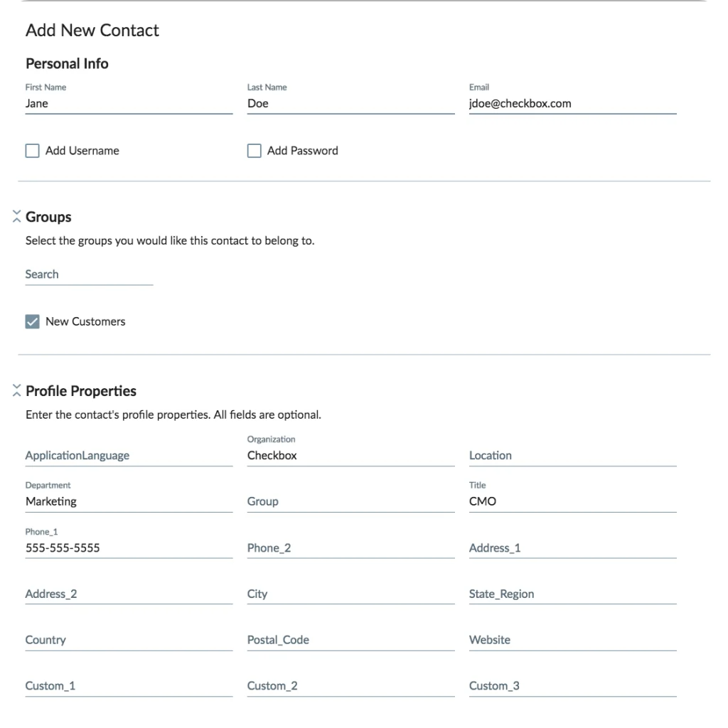Viewport: 728px width, 728px height.
Task: Uncheck the New Customers group
Action: tap(32, 322)
